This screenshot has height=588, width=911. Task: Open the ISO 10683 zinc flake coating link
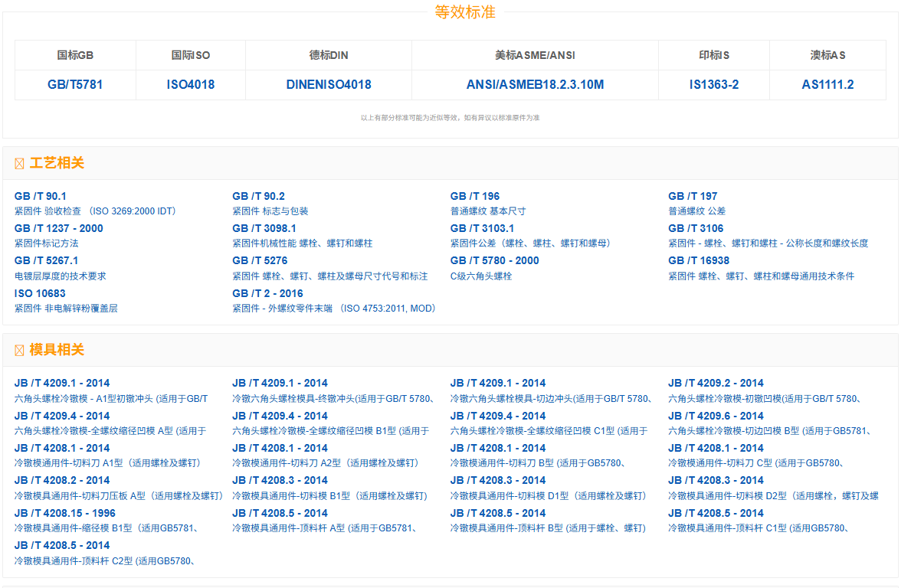[40, 293]
